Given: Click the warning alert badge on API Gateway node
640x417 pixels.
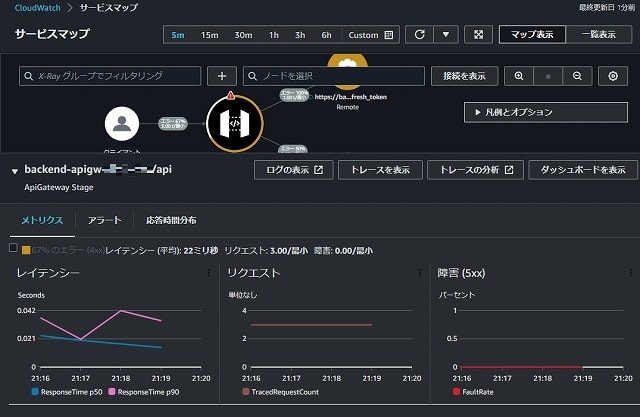Looking at the screenshot, I should [231, 95].
